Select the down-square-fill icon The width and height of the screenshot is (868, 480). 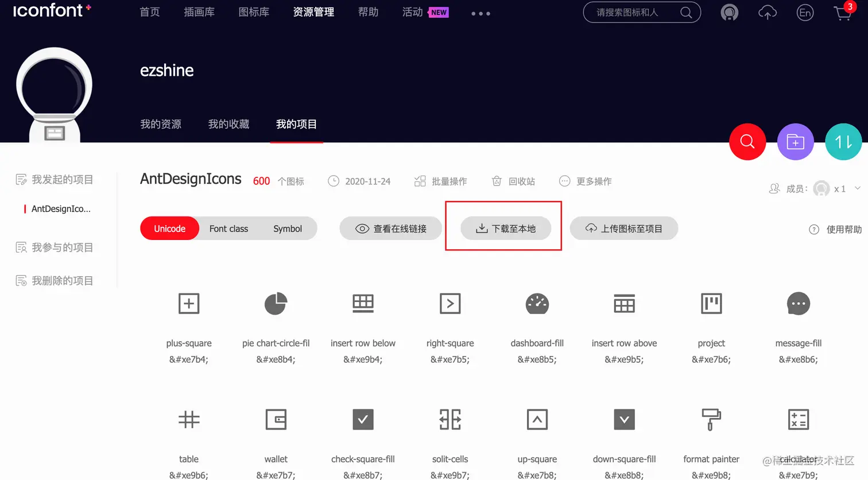click(624, 419)
